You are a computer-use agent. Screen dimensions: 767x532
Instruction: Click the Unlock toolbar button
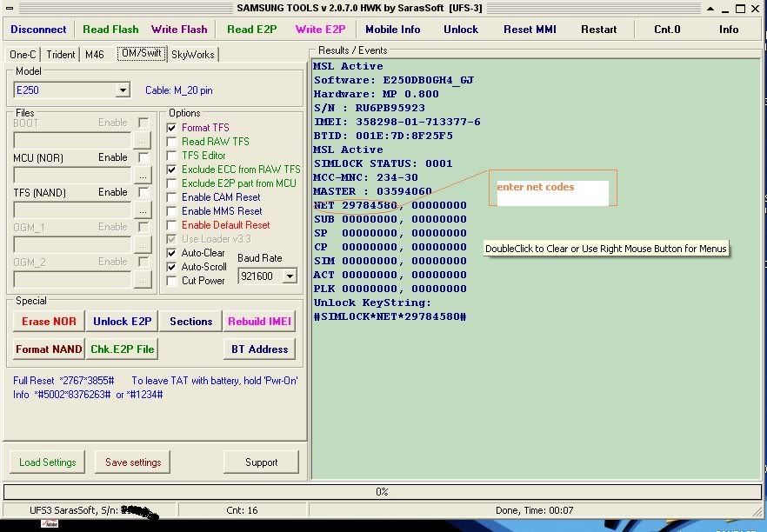461,30
